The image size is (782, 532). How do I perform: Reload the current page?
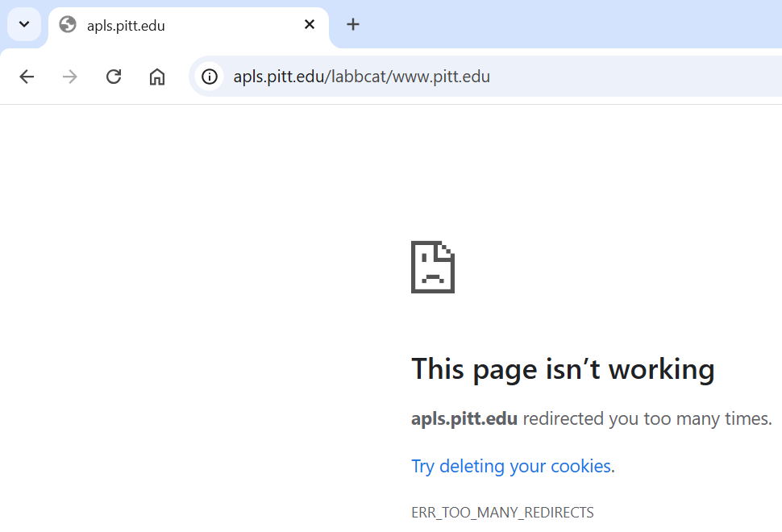coord(114,77)
